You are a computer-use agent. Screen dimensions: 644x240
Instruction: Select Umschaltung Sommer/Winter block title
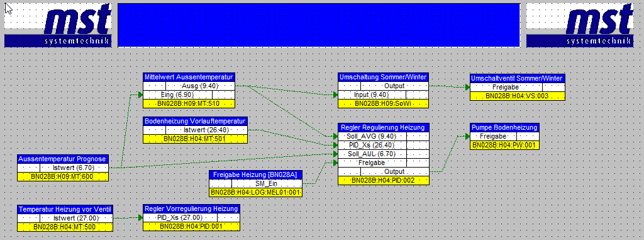pos(383,77)
